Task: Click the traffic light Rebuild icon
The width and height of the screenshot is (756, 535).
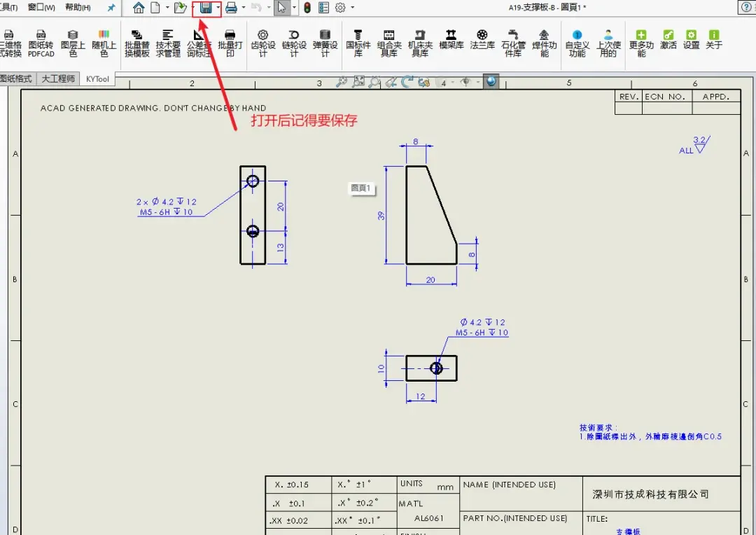Action: [x=307, y=8]
